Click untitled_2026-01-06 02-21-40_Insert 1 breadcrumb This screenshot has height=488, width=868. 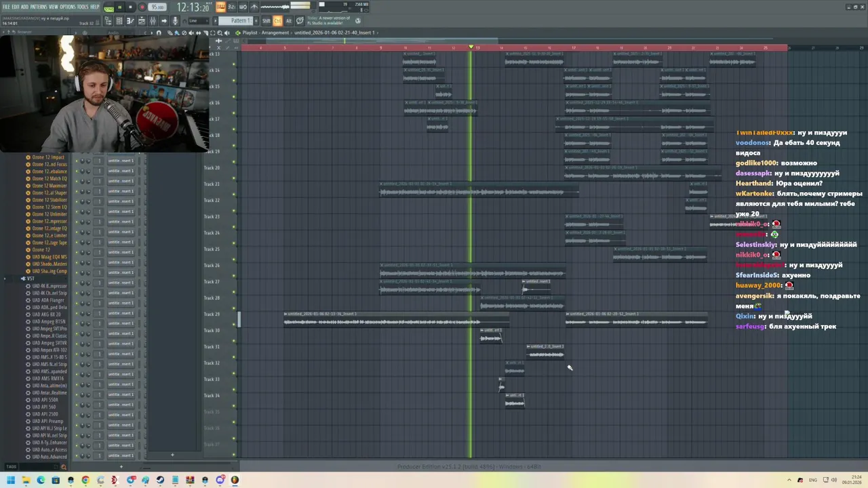tap(334, 33)
